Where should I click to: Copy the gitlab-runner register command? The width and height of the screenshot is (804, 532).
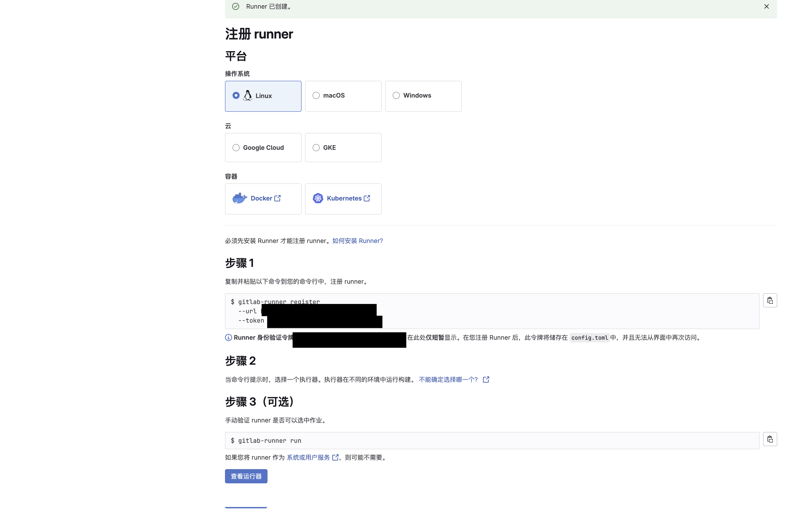click(770, 300)
